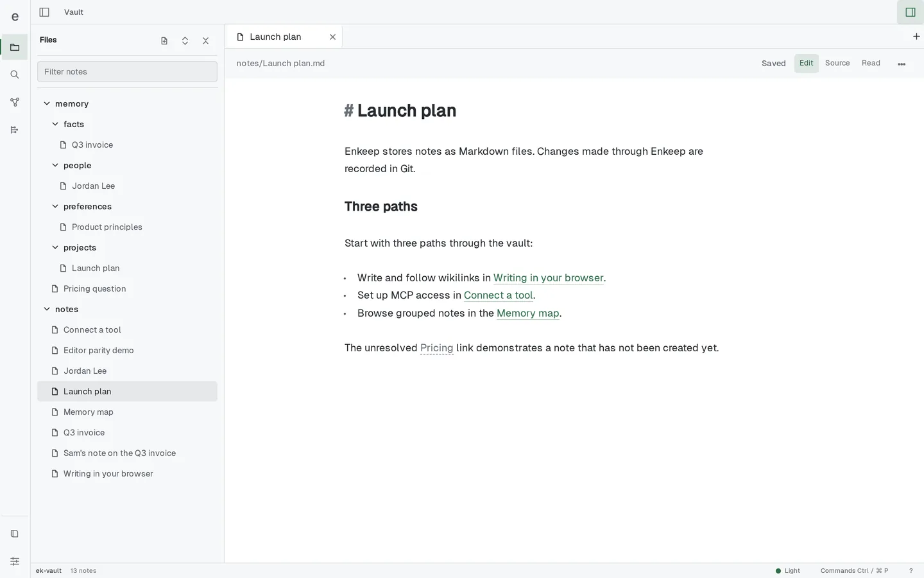Viewport: 924px width, 578px height.
Task: Click the Enkeep logo icon
Action: (15, 16)
